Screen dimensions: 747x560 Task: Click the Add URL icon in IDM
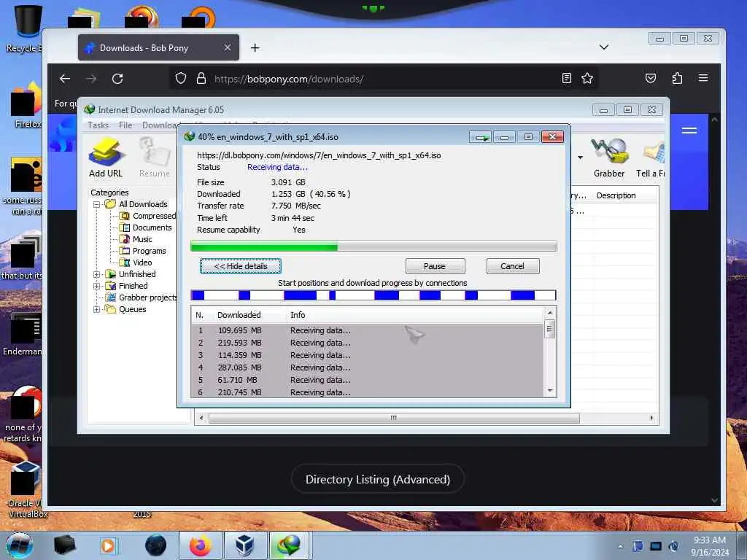pos(106,157)
